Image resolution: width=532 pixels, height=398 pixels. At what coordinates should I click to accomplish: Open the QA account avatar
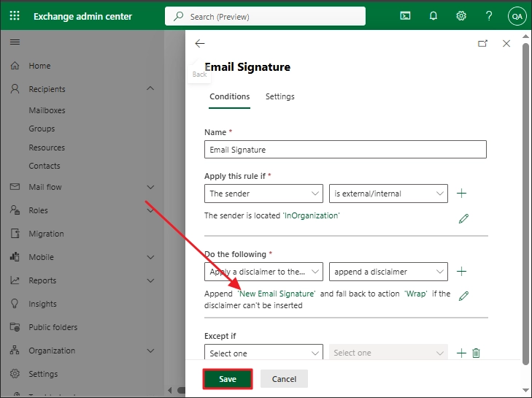click(x=517, y=16)
